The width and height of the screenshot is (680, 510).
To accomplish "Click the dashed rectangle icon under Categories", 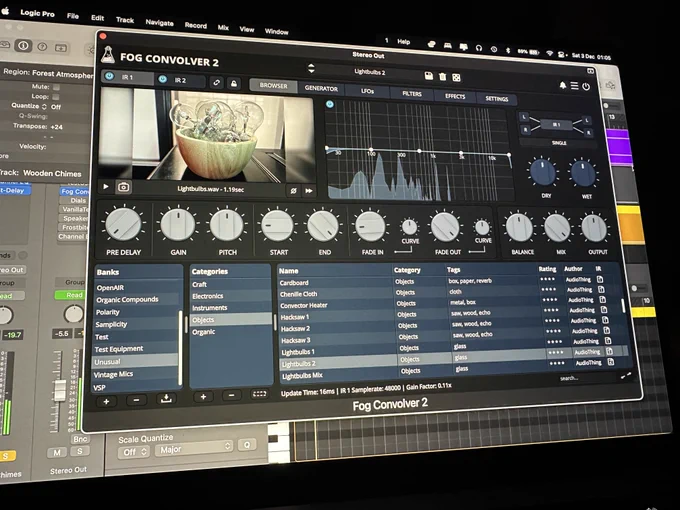I will coord(259,394).
